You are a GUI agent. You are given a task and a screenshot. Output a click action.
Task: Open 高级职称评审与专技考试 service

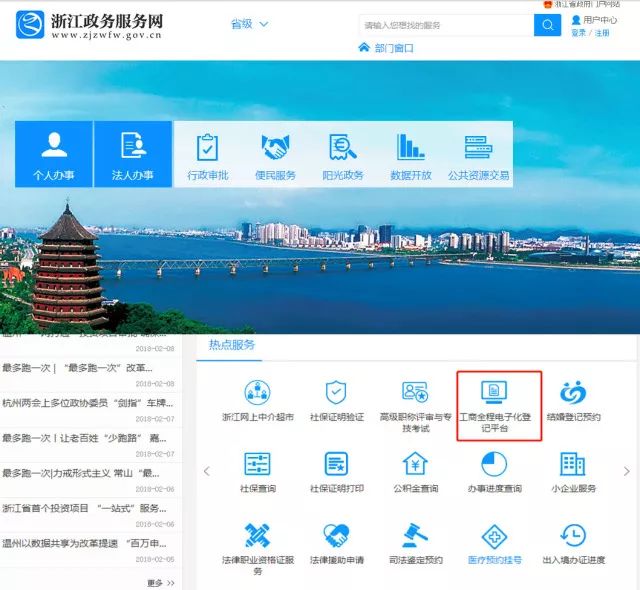coord(416,406)
